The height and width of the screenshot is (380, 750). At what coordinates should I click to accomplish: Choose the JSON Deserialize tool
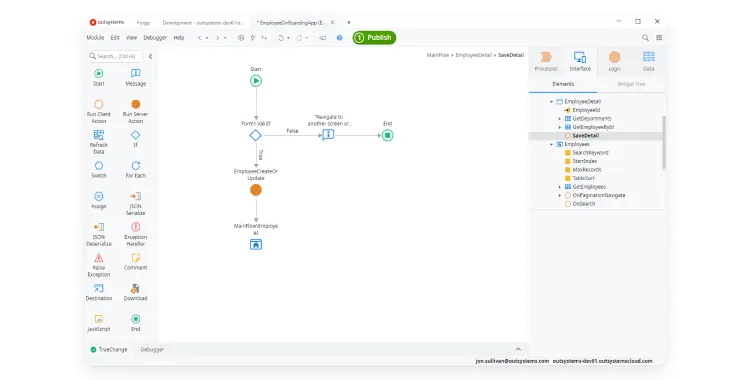(99, 234)
